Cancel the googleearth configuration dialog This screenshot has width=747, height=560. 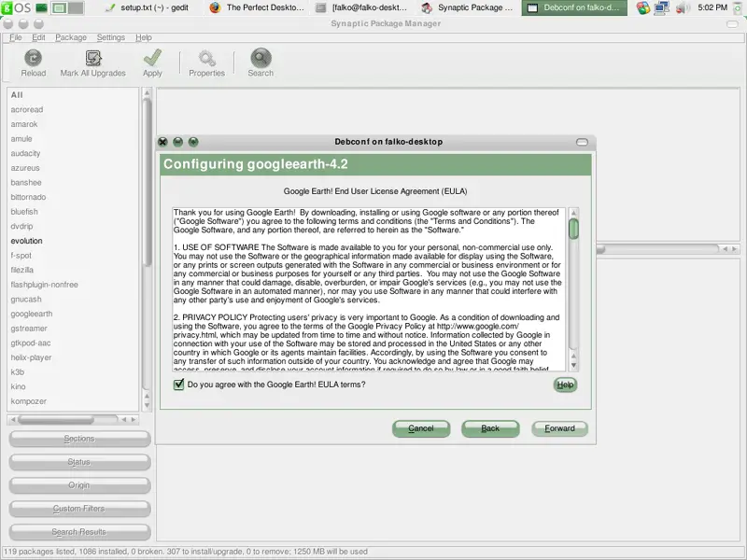[x=421, y=428]
